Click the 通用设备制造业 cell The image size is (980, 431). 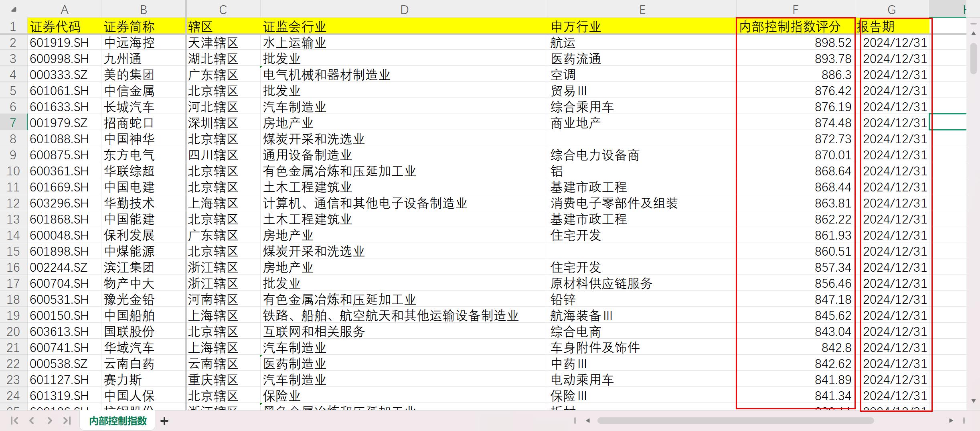(404, 155)
